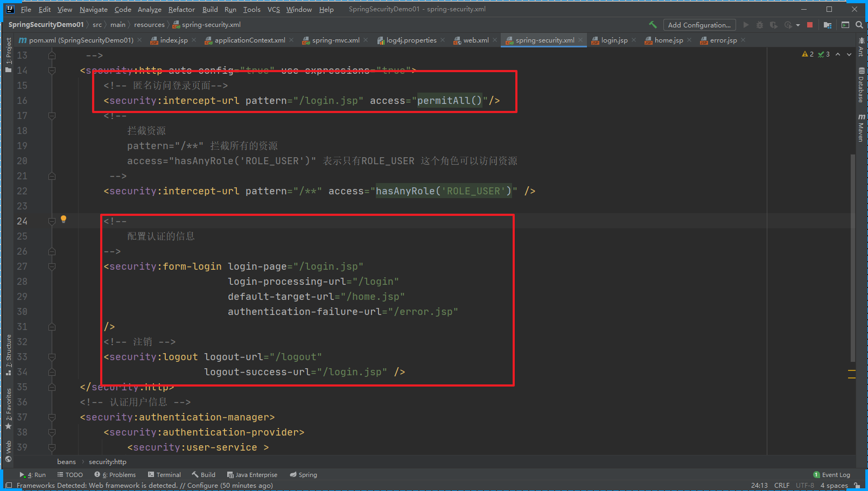Image resolution: width=868 pixels, height=491 pixels.
Task: Close the spring-security.xml tab
Action: [x=580, y=40]
